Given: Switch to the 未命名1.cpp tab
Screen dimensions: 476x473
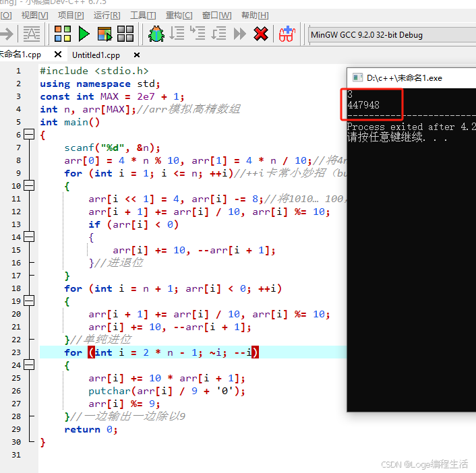Looking at the screenshot, I should [20, 55].
